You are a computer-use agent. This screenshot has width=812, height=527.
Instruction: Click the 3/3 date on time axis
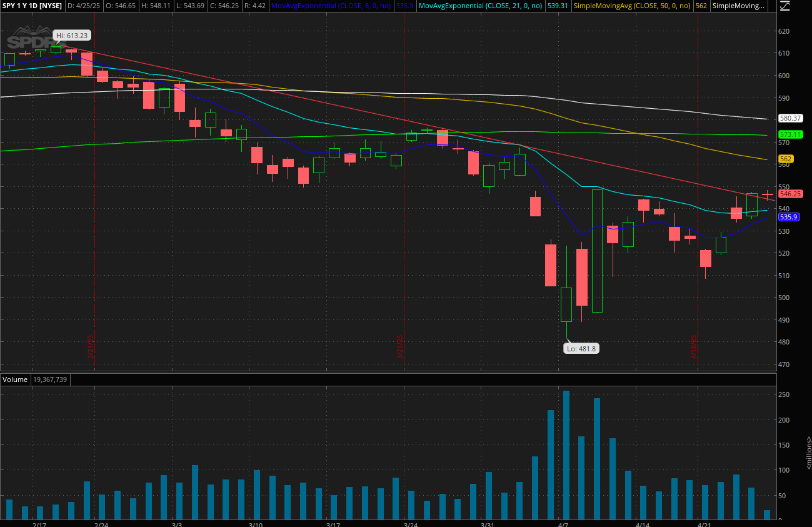coord(177,524)
